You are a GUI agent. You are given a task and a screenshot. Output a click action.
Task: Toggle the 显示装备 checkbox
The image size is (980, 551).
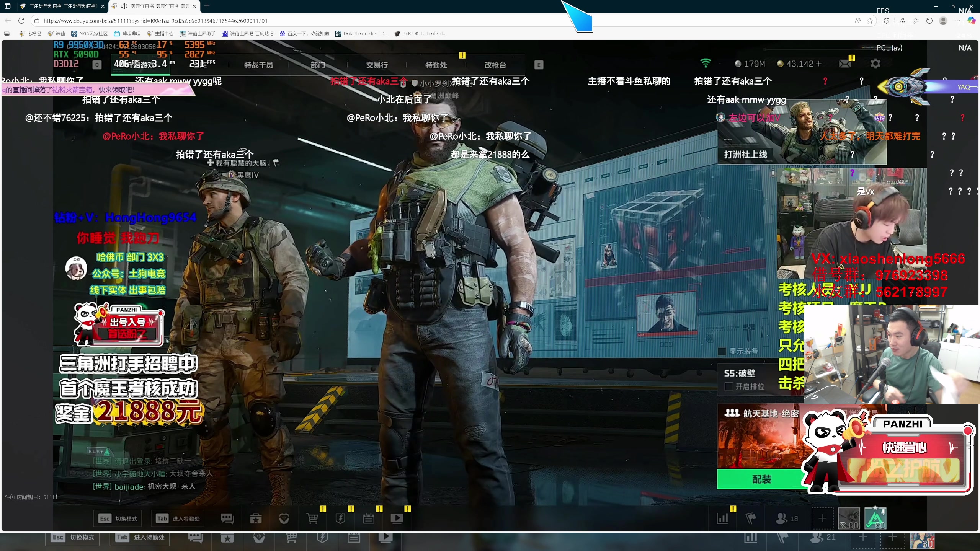tap(722, 351)
